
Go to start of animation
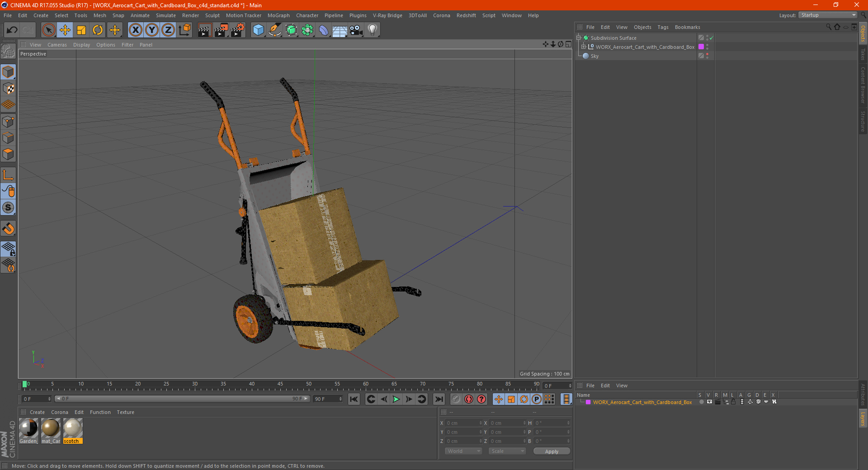354,399
